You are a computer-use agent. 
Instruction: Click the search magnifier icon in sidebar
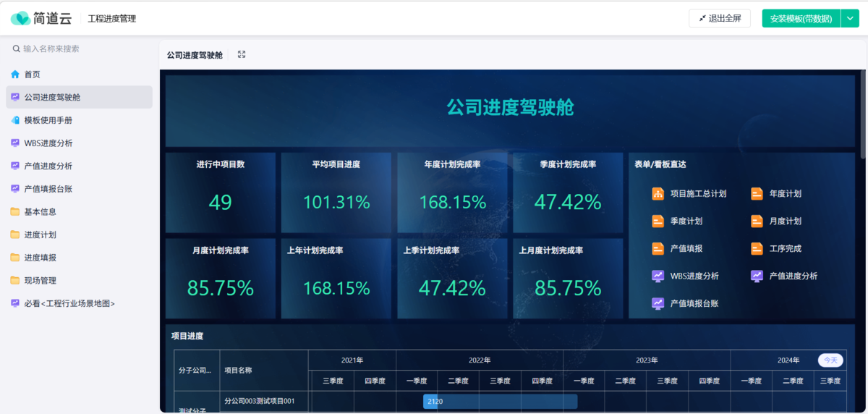tap(16, 48)
